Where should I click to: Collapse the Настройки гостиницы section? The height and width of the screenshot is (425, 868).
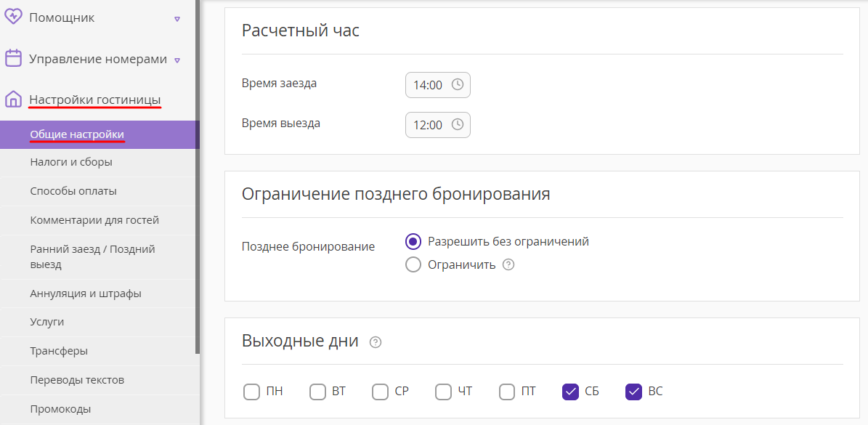coord(94,100)
